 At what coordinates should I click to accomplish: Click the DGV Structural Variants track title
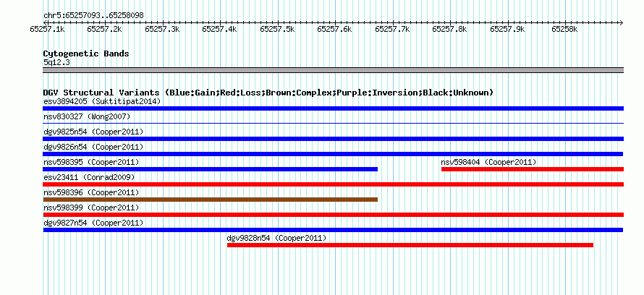coord(268,93)
